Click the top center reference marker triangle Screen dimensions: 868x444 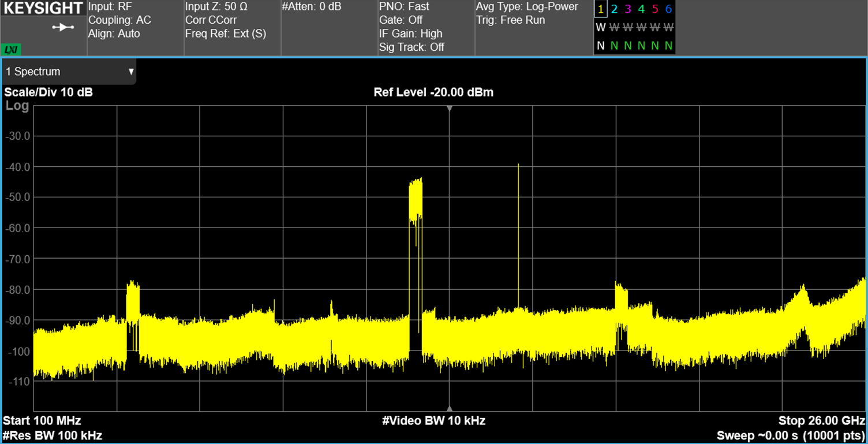(450, 109)
